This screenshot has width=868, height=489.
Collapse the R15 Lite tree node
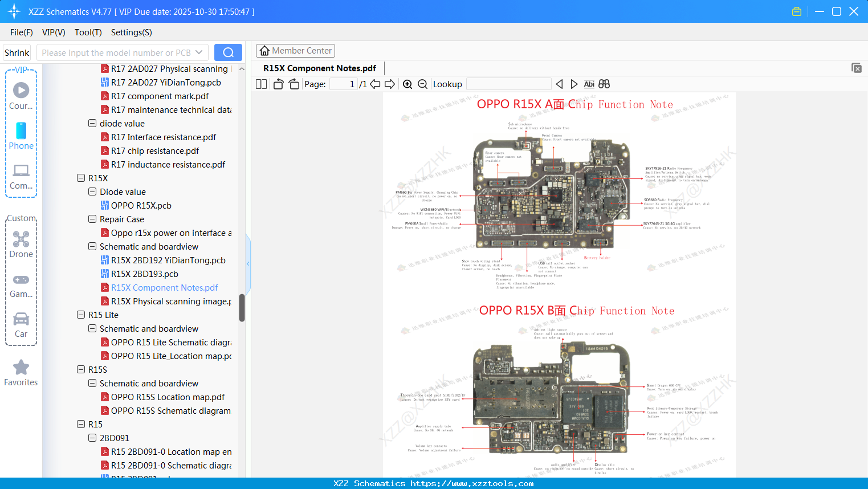click(81, 315)
